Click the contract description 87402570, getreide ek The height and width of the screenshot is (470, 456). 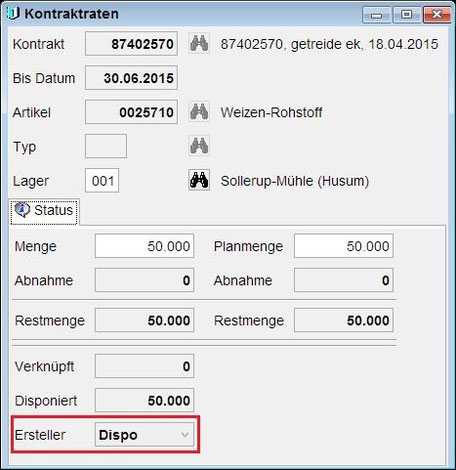coord(329,44)
